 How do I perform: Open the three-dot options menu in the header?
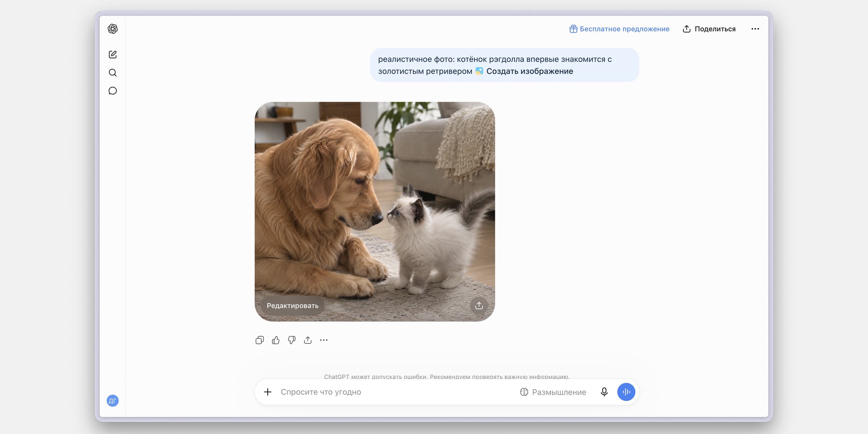point(755,29)
